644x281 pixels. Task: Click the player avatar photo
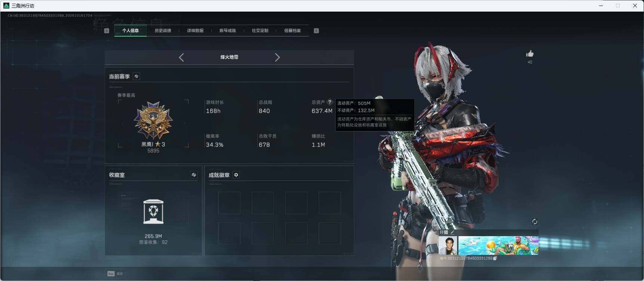pyautogui.click(x=448, y=246)
